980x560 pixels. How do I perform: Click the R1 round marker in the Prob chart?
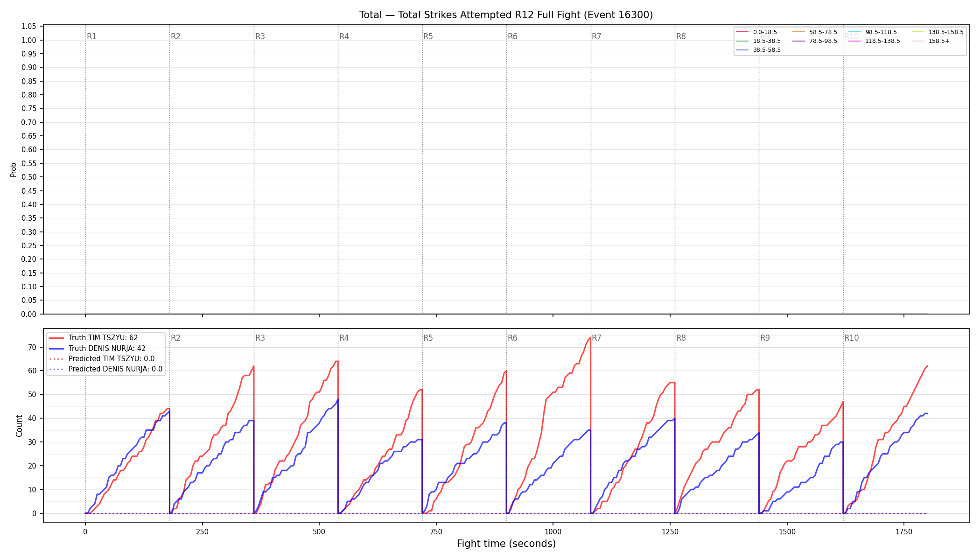click(91, 36)
